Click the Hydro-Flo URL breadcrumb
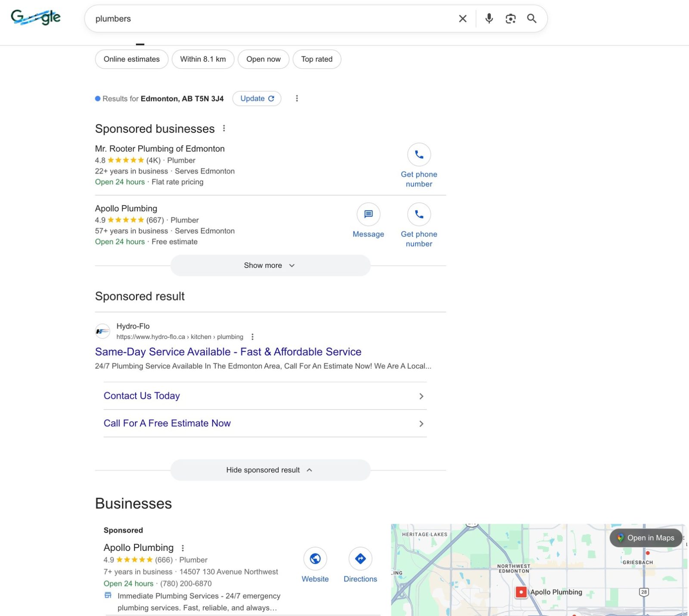Image resolution: width=689 pixels, height=616 pixels. click(x=180, y=337)
